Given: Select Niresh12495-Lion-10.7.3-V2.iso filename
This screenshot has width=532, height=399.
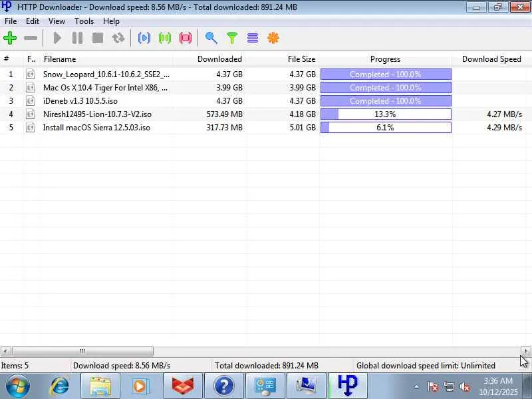Looking at the screenshot, I should pyautogui.click(x=97, y=114).
